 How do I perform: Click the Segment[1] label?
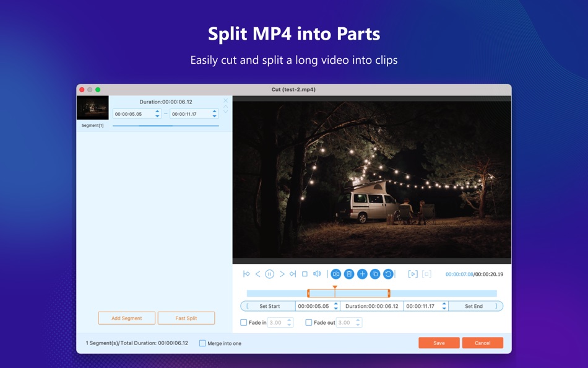[93, 125]
